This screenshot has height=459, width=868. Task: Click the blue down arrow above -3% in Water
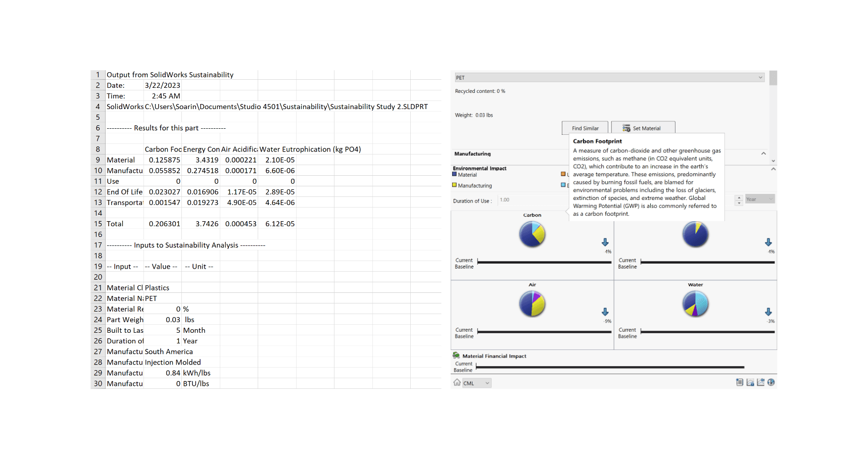768,312
